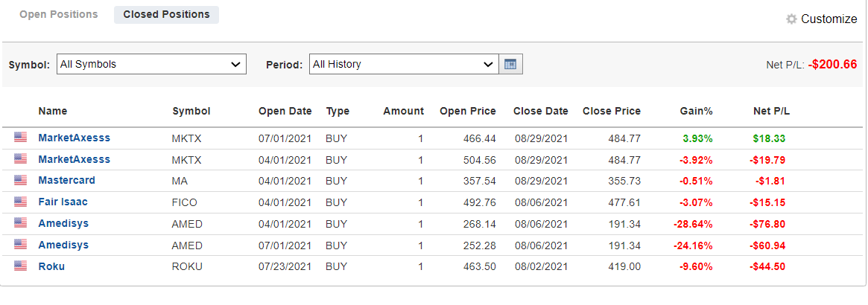Sort by Open Date column header

(x=285, y=111)
